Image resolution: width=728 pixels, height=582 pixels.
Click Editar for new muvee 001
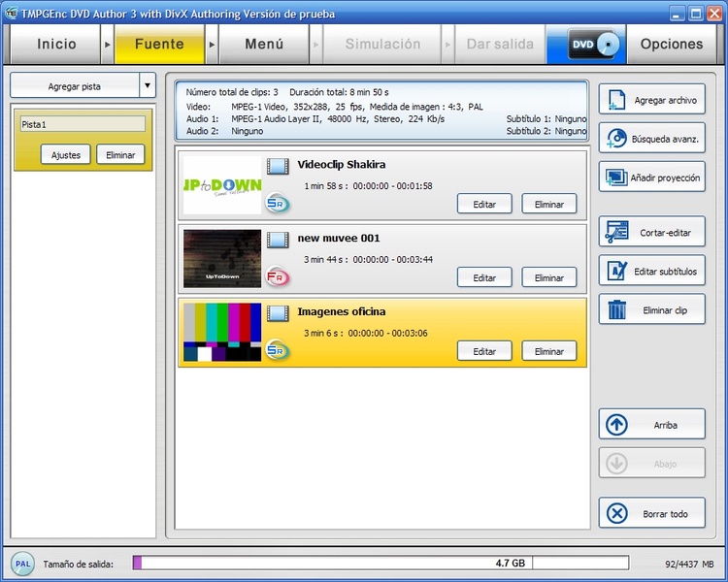(484, 277)
